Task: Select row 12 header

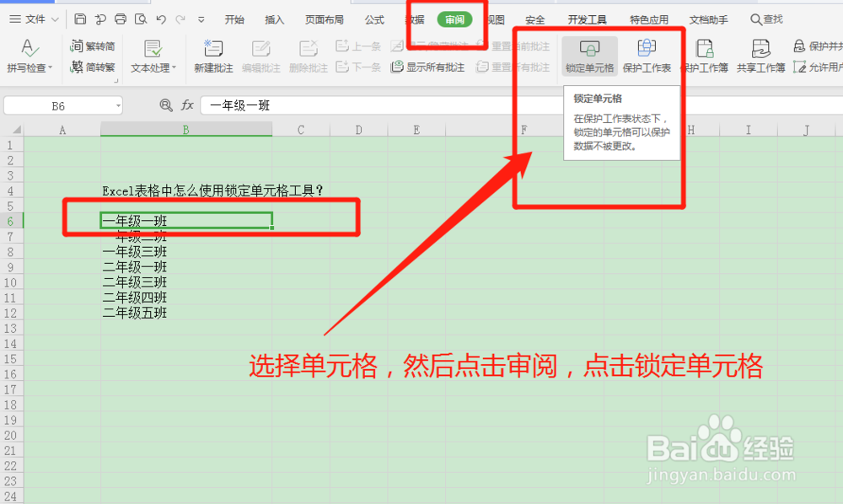Action: [x=11, y=313]
